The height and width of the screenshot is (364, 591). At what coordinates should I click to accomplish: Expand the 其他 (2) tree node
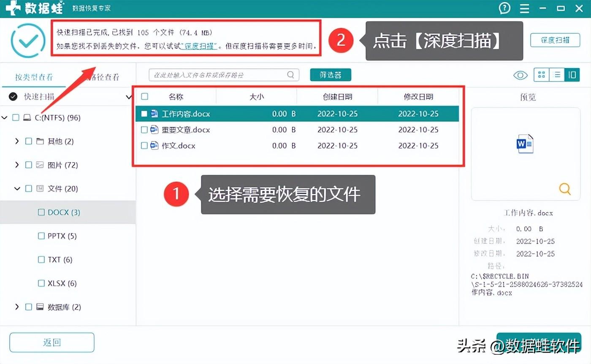(17, 141)
